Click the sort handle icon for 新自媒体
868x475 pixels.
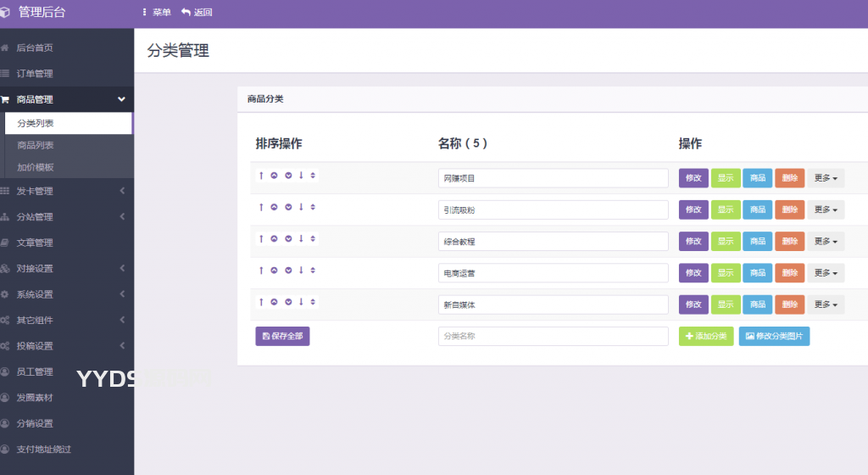(x=313, y=302)
